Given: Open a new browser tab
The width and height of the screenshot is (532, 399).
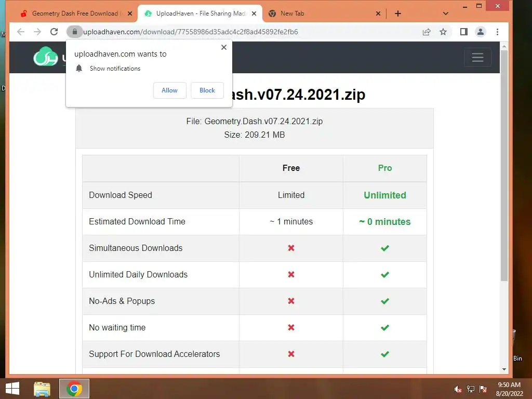Looking at the screenshot, I should [398, 14].
